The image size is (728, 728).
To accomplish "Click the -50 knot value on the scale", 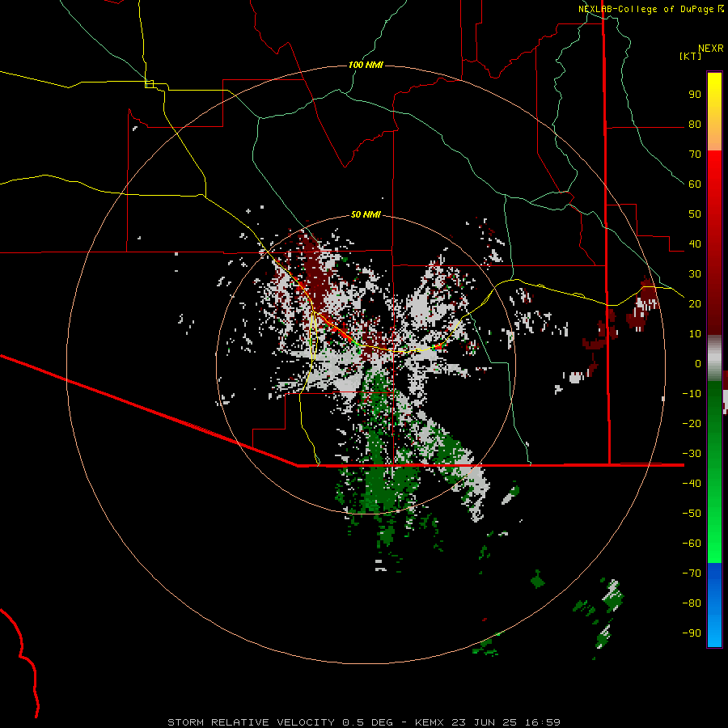I will (692, 514).
